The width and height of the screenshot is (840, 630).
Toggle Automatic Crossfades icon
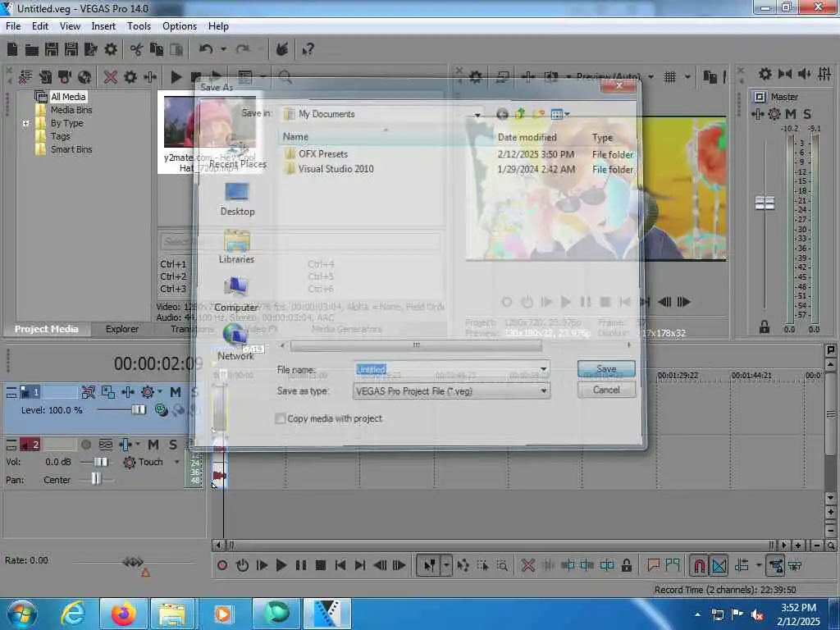point(719,565)
